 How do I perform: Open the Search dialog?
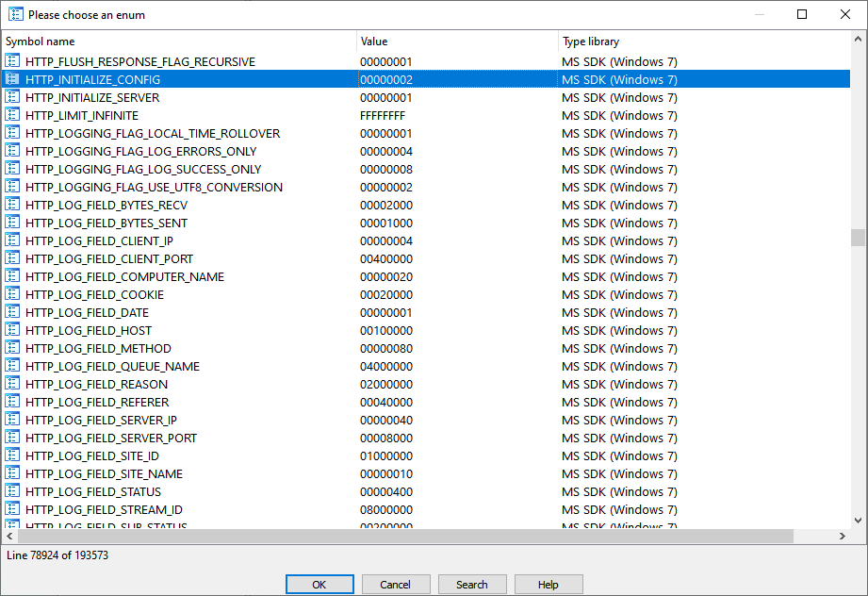pyautogui.click(x=471, y=584)
